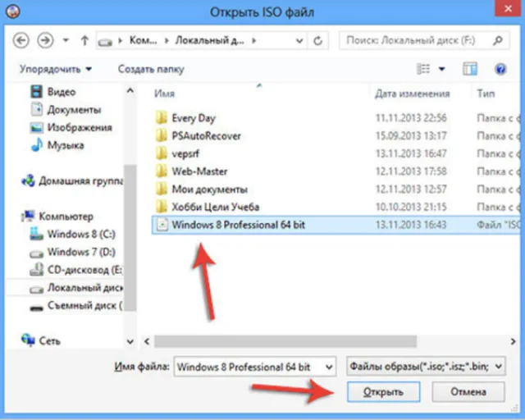This screenshot has width=525, height=420.
Task: Select the Мои документы folder
Action: coord(210,189)
